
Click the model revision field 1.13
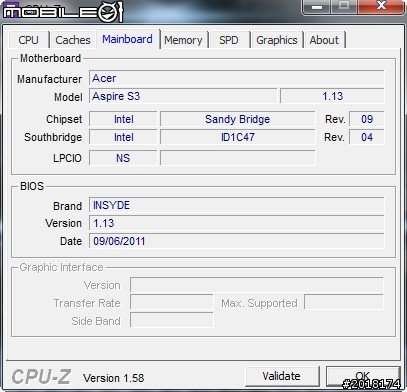coord(332,96)
